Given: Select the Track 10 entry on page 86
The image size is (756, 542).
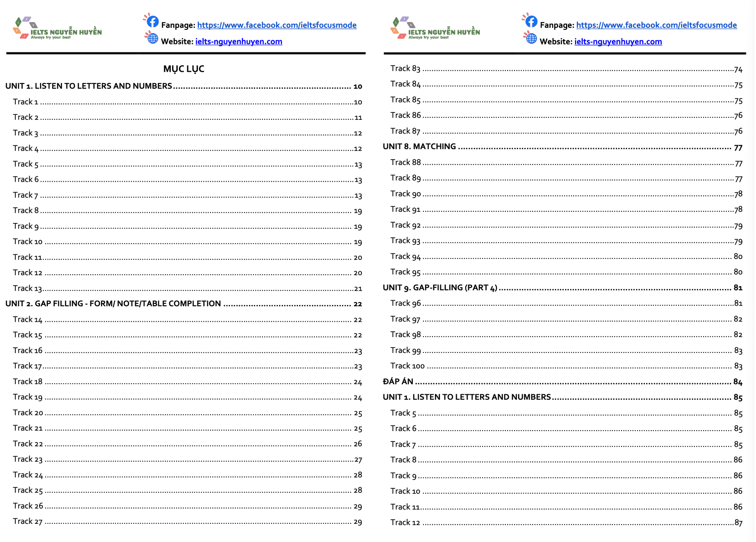Looking at the screenshot, I should [x=566, y=491].
